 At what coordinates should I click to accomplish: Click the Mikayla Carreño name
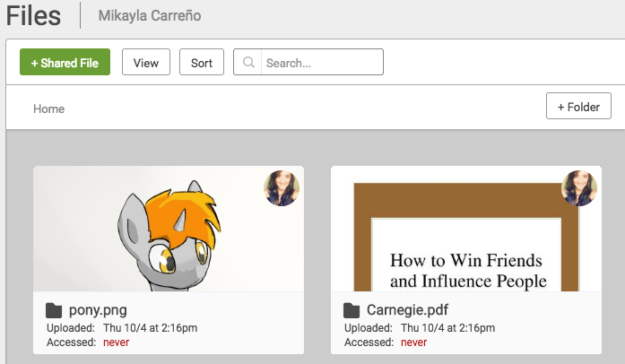(x=150, y=15)
